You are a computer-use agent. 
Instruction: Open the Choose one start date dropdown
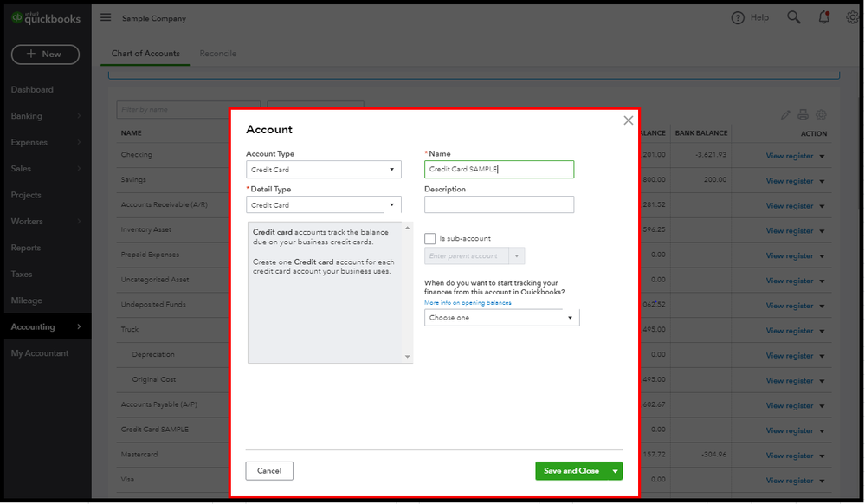502,318
